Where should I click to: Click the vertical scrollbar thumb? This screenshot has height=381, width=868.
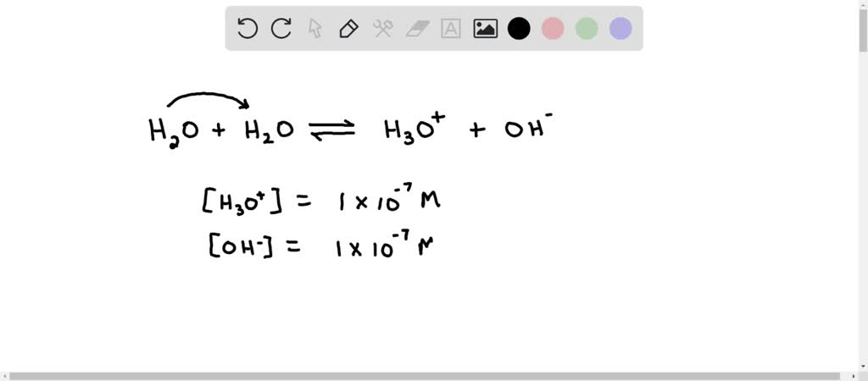click(x=863, y=30)
